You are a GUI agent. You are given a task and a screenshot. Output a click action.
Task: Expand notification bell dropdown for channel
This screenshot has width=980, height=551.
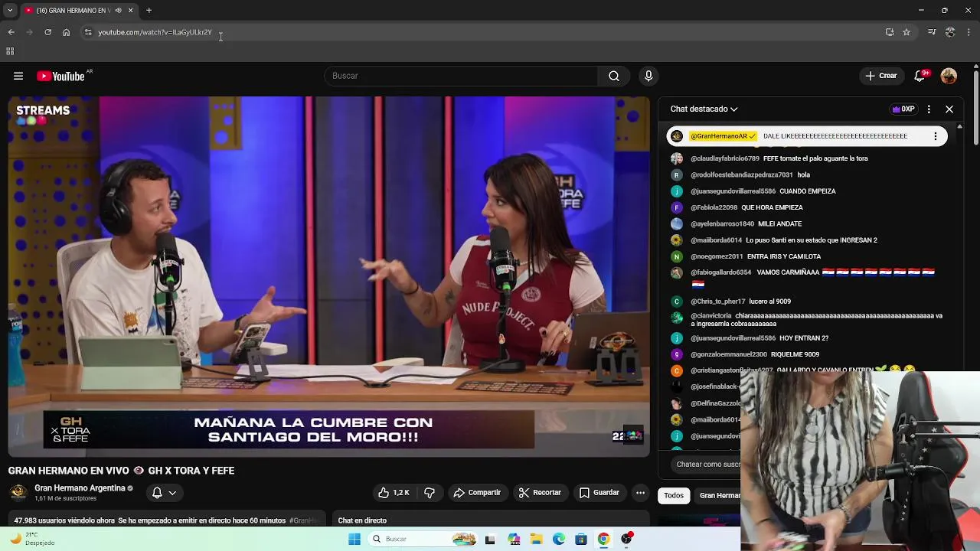172,493
